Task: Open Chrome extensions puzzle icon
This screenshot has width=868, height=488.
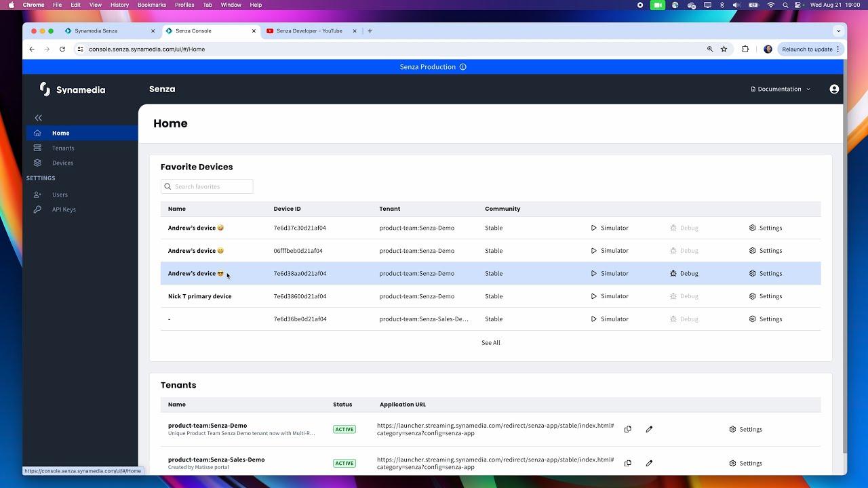Action: [745, 49]
